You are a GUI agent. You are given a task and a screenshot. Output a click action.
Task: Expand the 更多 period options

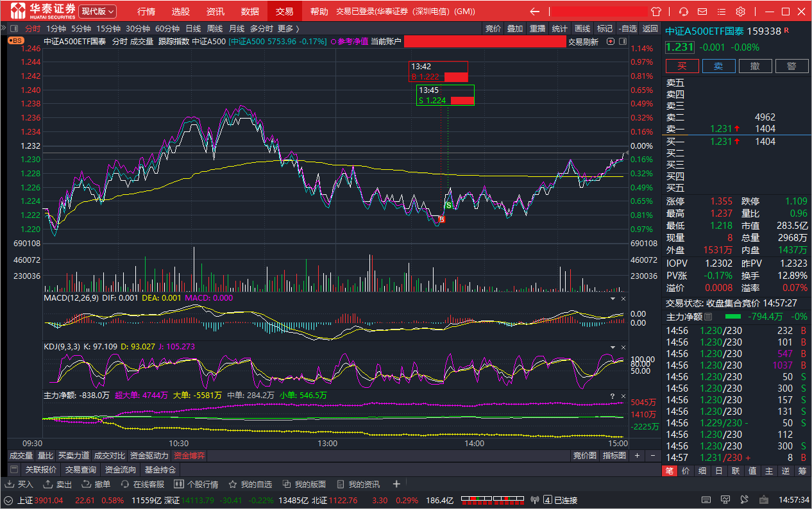[288, 28]
